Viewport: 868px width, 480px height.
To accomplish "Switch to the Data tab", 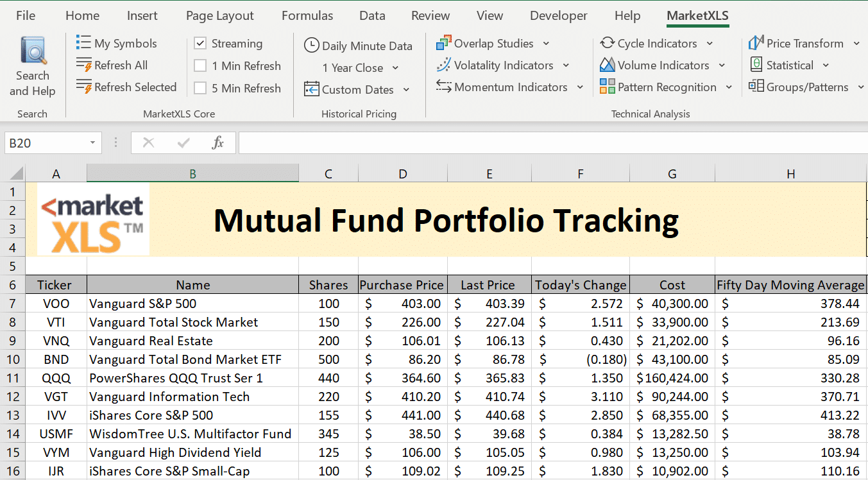I will [x=372, y=15].
